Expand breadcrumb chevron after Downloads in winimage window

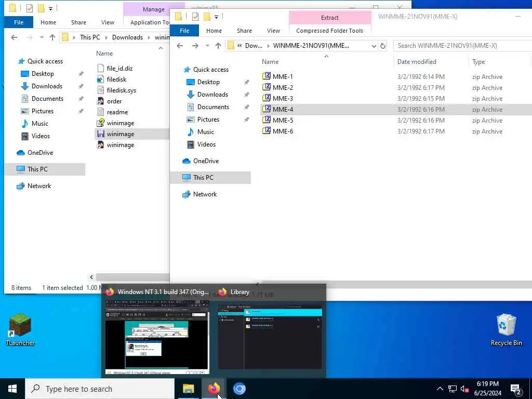click(149, 37)
